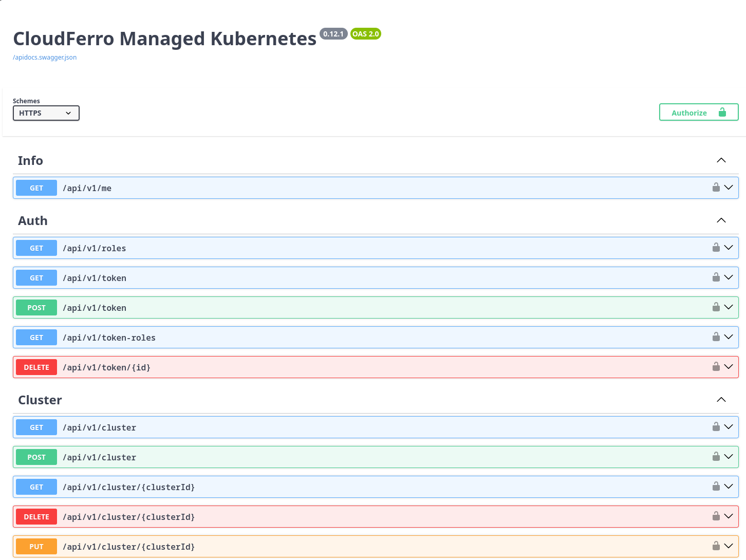This screenshot has height=560, width=746.
Task: Click the GET badge for /api/v1/roles
Action: [36, 248]
